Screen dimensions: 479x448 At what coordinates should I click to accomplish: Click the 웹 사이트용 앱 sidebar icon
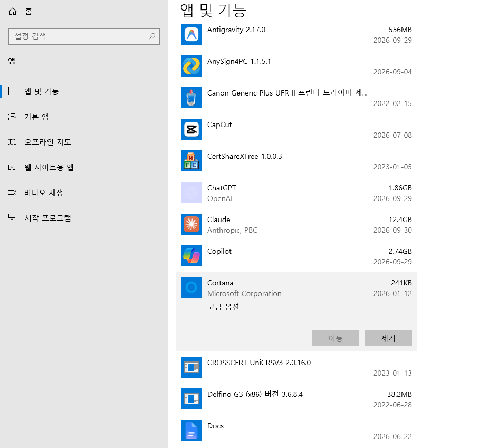point(12,167)
